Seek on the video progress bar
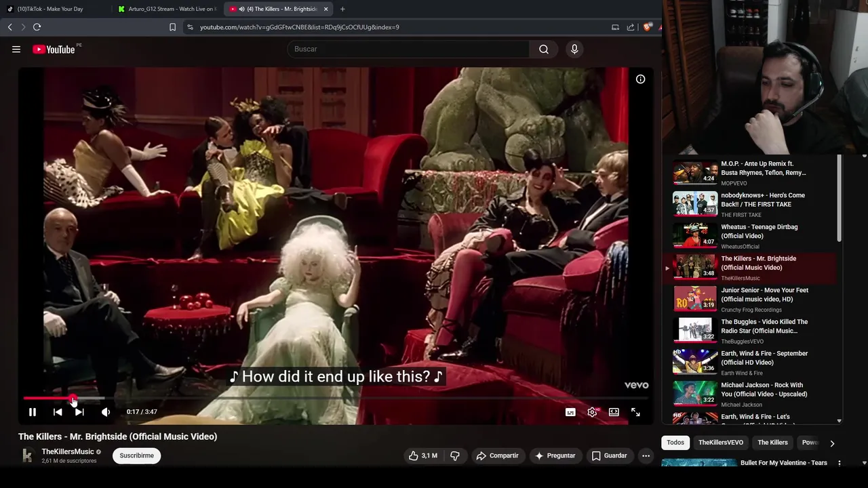Viewport: 868px width, 488px height. point(336,399)
